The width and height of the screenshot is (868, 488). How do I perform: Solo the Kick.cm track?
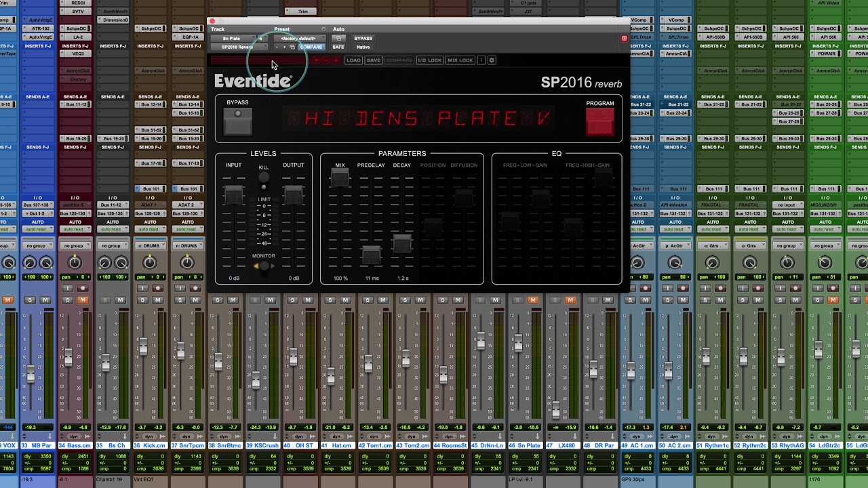point(142,300)
